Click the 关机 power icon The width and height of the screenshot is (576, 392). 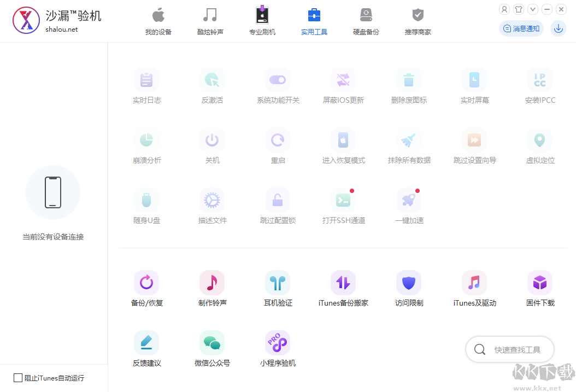coord(212,141)
